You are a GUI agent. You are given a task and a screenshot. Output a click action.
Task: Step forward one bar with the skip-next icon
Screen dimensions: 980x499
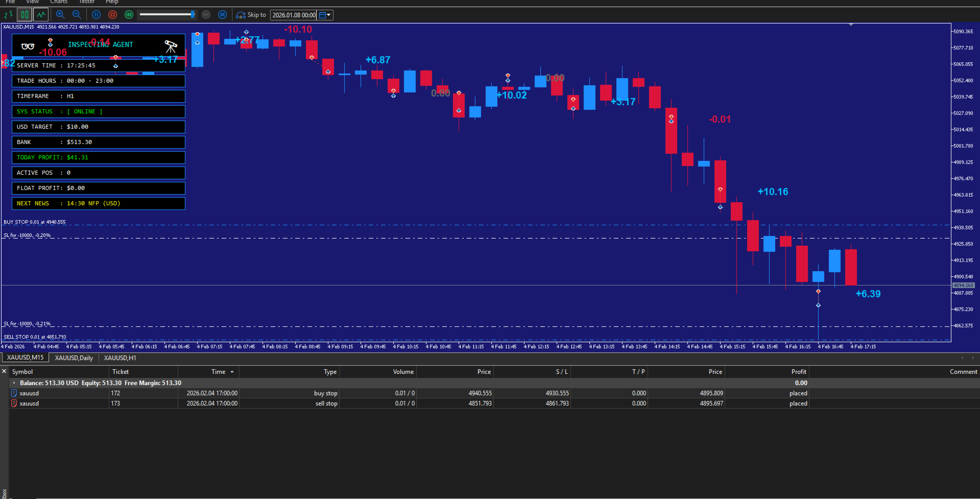click(222, 15)
